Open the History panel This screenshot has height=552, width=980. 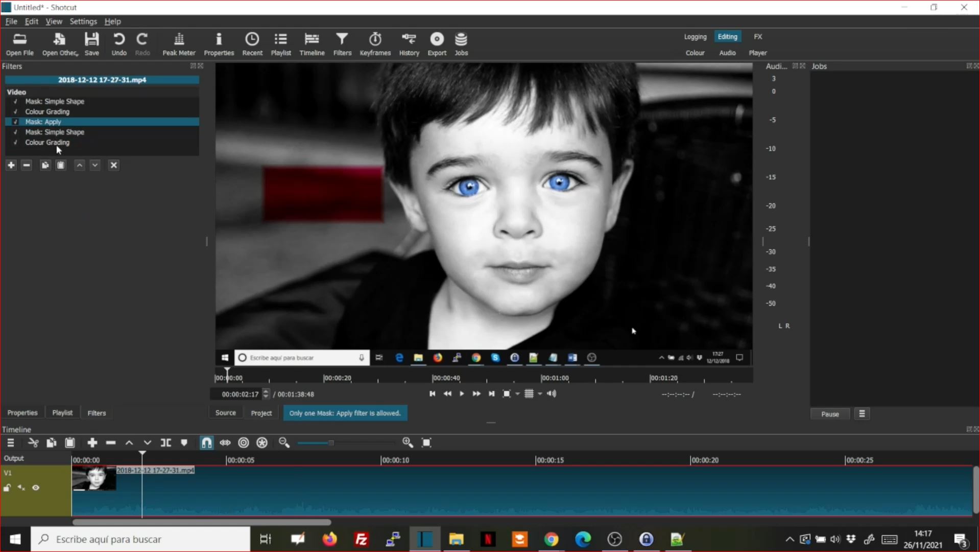[x=409, y=44]
